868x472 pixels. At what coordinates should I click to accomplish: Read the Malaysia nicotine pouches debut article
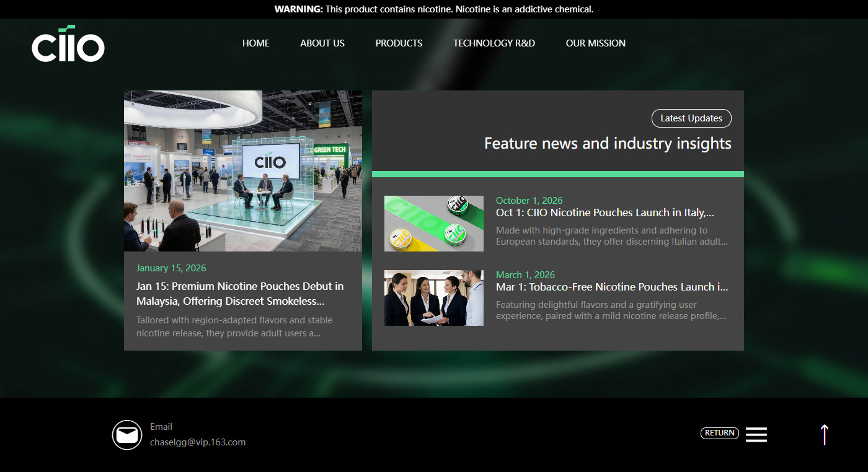click(x=239, y=294)
